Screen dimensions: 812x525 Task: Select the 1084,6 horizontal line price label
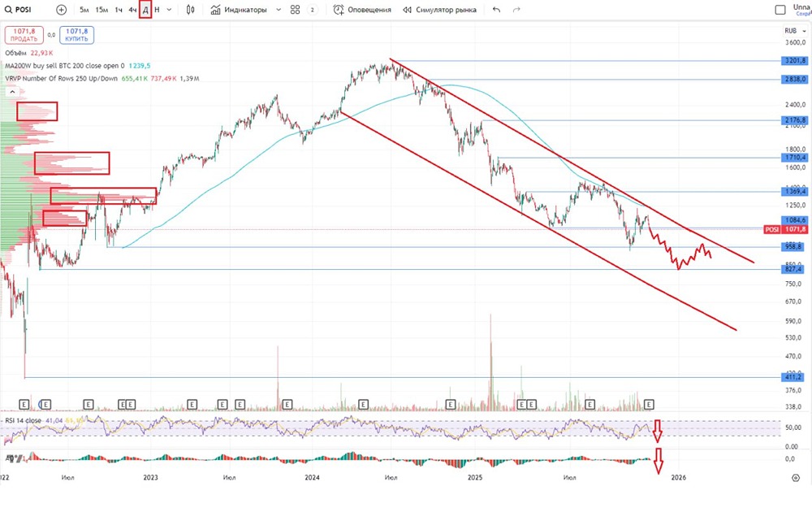point(795,220)
